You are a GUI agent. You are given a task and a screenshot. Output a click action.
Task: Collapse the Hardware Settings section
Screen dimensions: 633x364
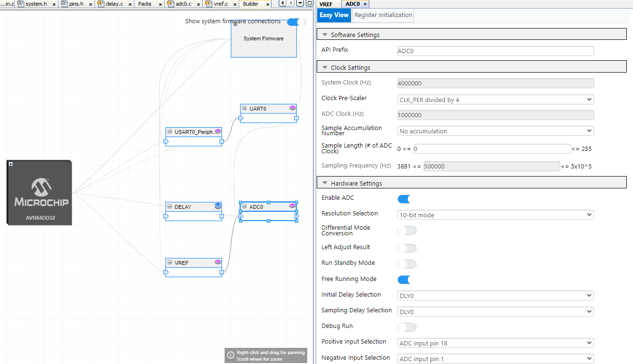click(x=325, y=183)
